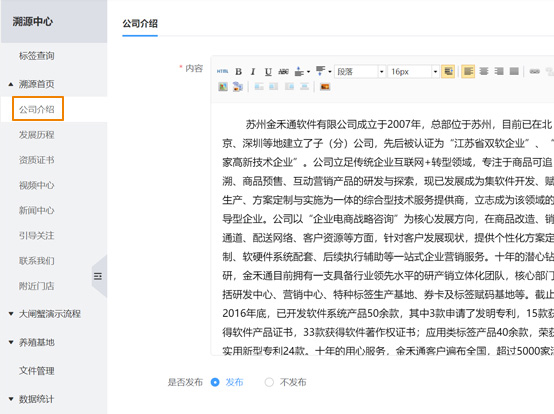Open 公司介绍 in sidebar
The height and width of the screenshot is (414, 554).
(x=37, y=109)
